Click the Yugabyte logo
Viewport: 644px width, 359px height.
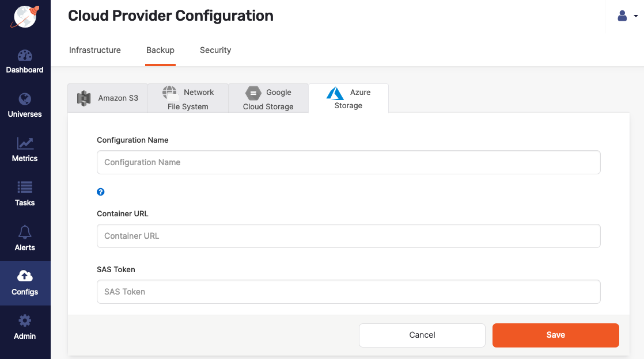[25, 17]
